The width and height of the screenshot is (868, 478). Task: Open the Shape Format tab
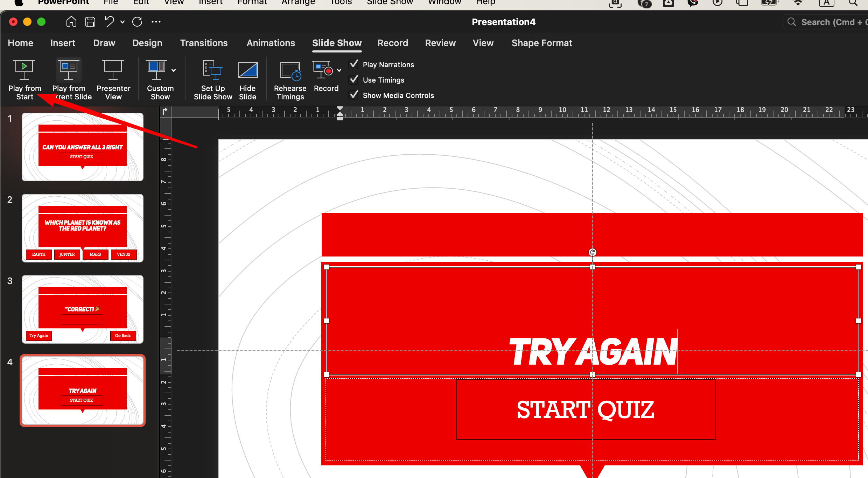tap(542, 43)
